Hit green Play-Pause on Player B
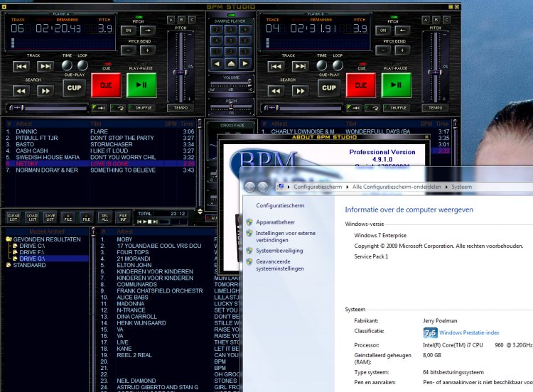 coord(397,85)
